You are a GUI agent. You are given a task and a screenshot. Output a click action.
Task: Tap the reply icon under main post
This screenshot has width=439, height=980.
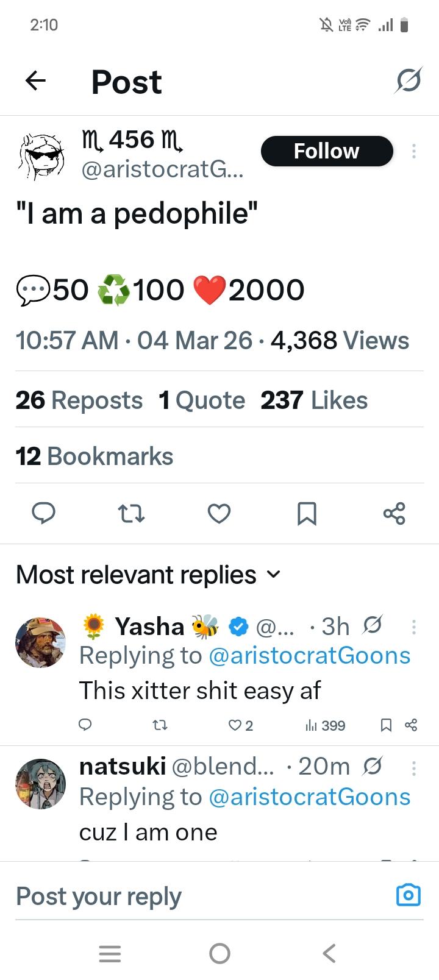[43, 514]
